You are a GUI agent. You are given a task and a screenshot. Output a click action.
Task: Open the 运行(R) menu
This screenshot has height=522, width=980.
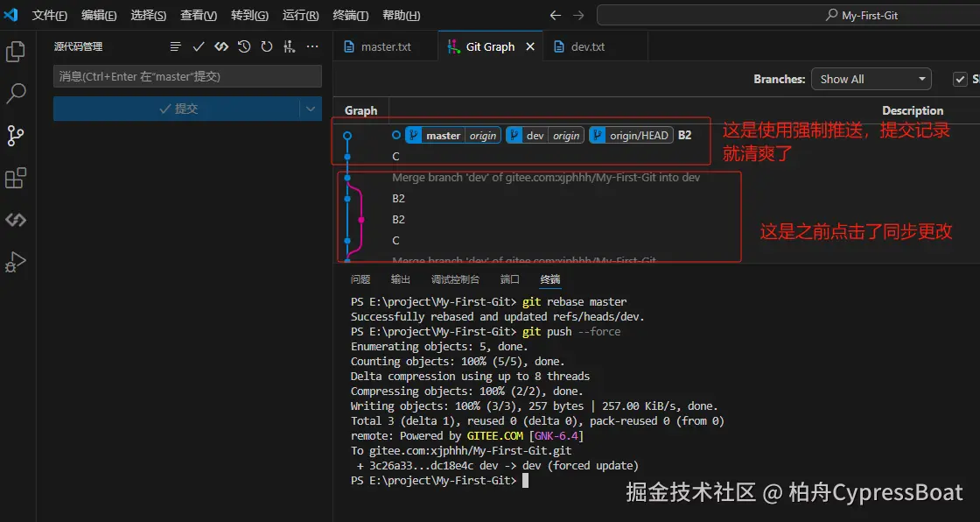coord(300,15)
